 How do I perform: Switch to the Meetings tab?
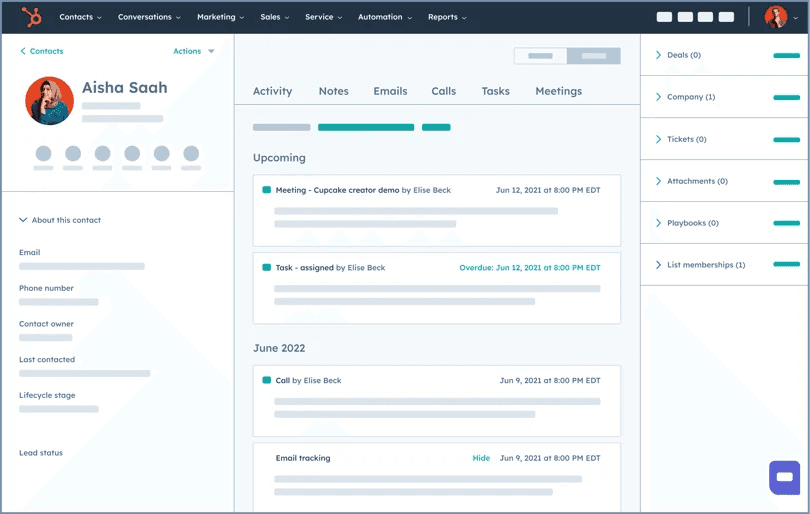pos(558,91)
